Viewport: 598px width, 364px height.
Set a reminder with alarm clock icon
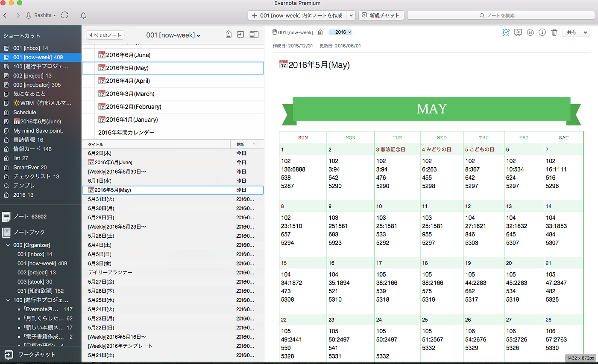506,32
